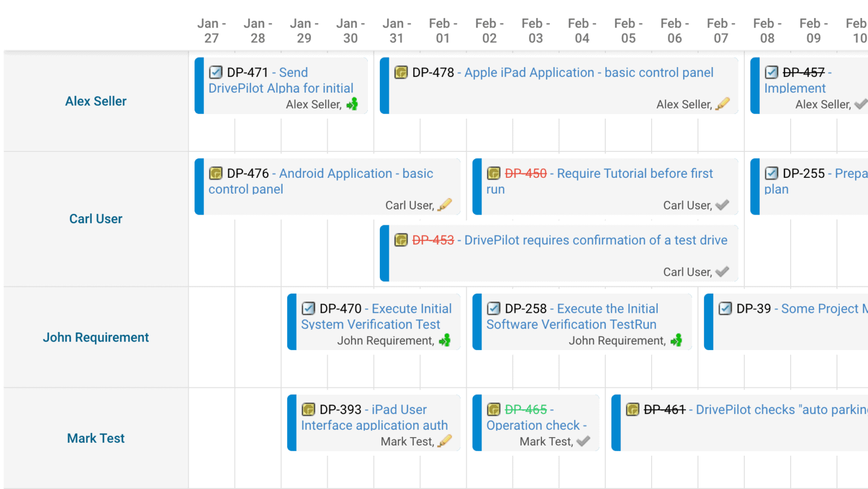Click the Story icon on DP-461 card
This screenshot has height=489, width=868.
click(632, 409)
